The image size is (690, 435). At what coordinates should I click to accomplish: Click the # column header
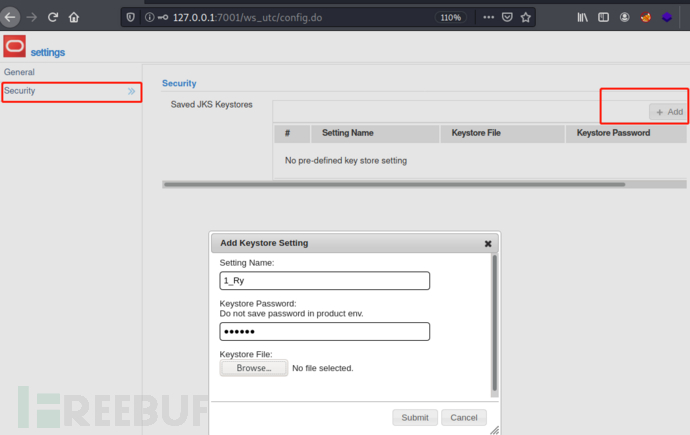[x=292, y=133]
